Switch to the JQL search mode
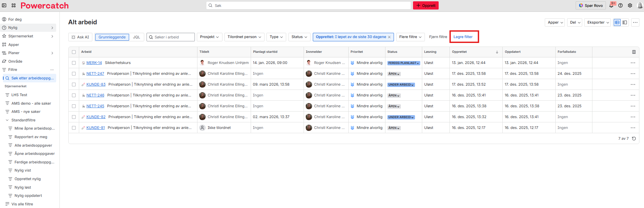The width and height of the screenshot is (644, 208). [x=136, y=37]
